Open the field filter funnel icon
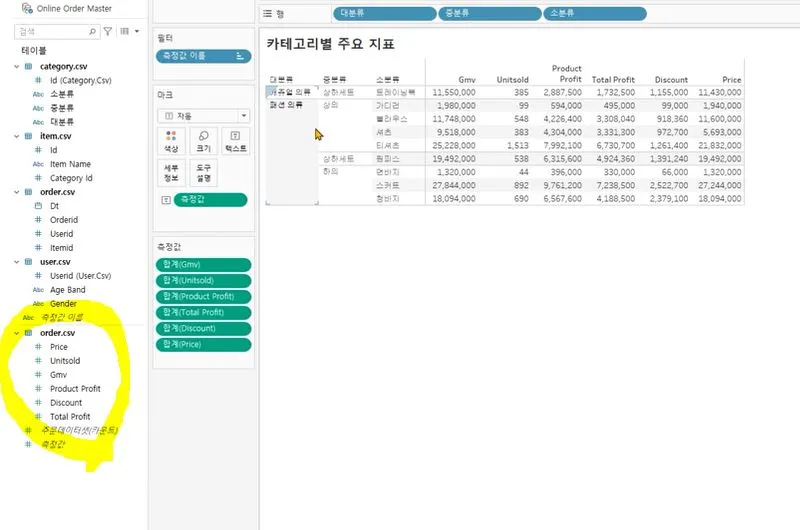Screen dimensions: 800x530 point(108,32)
